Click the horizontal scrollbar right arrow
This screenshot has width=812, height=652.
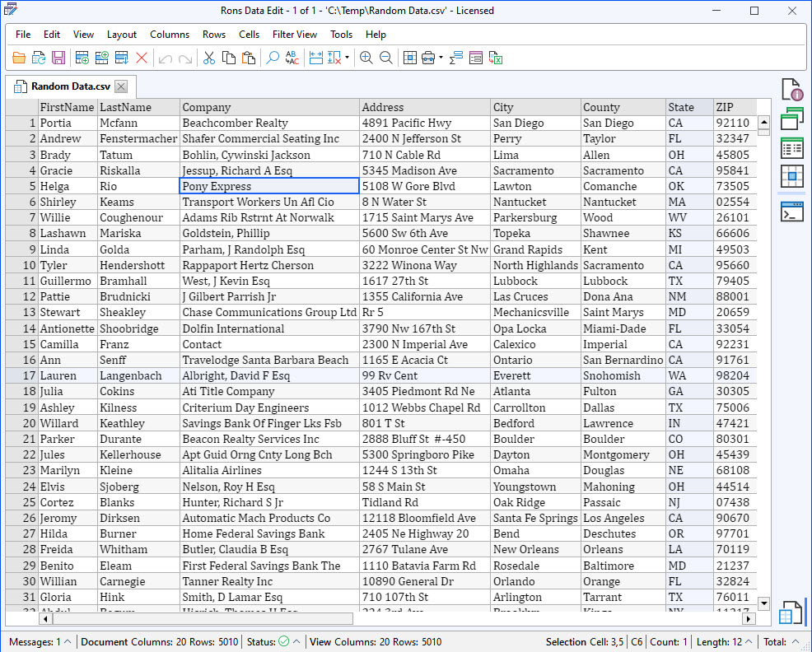point(747,618)
